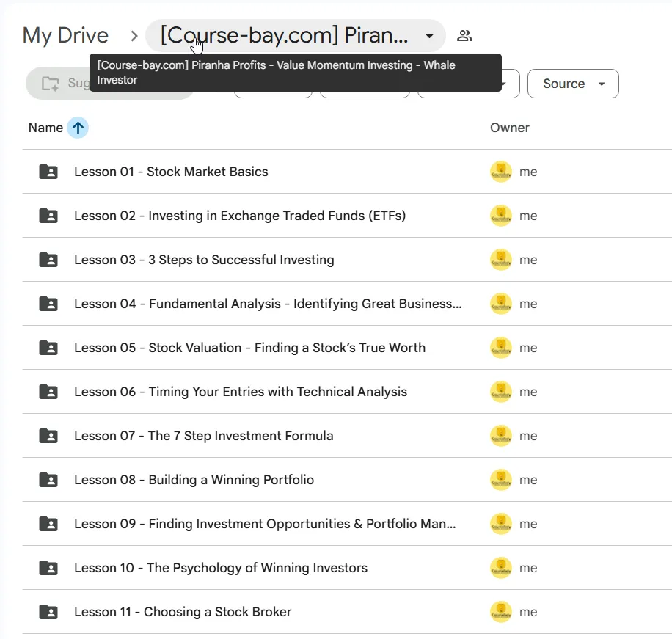Viewport: 672px width, 639px height.
Task: Click the shared folder icon for Lesson 06
Action: click(48, 392)
